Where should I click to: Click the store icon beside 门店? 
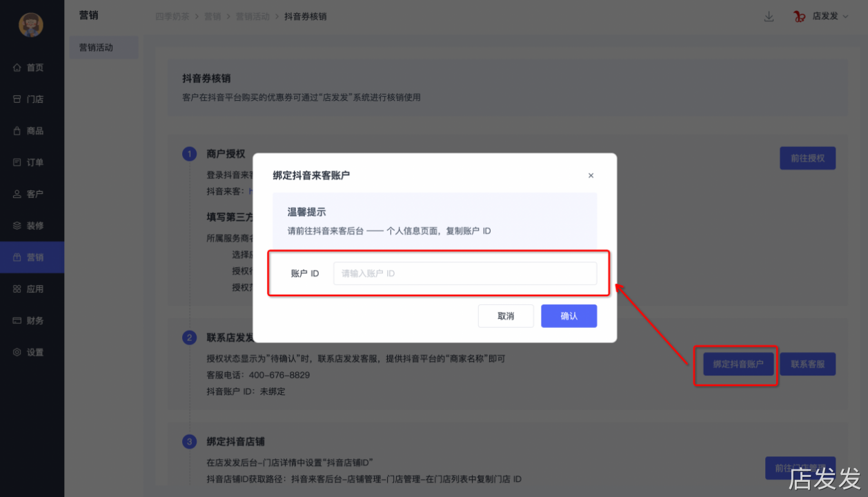(17, 99)
